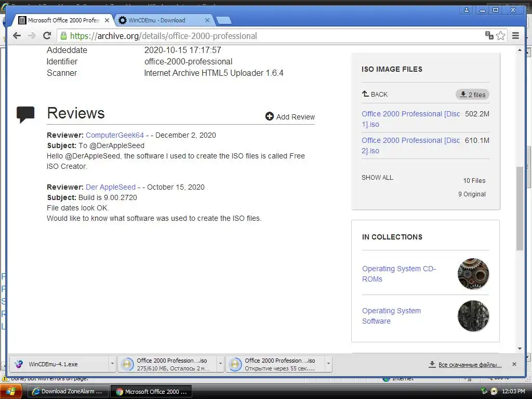
Task: Click the page scroll down arrow
Action: click(520, 349)
